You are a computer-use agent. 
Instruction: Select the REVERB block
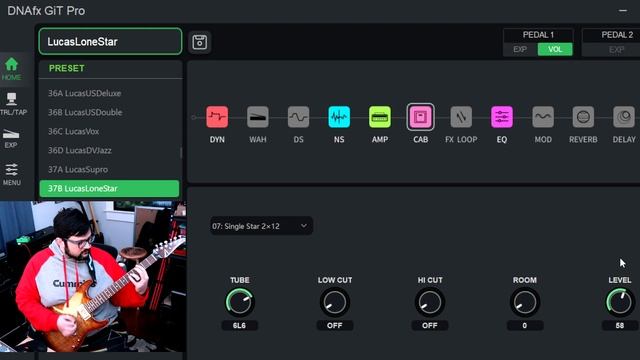tap(583, 117)
